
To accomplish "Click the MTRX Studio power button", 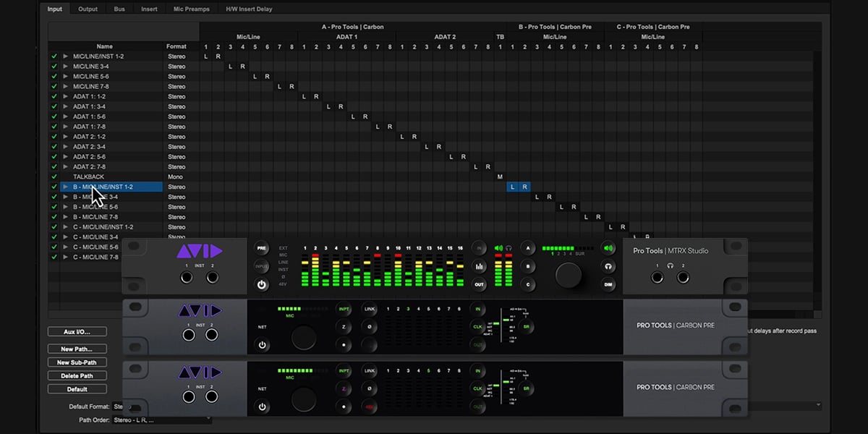I will pos(262,285).
